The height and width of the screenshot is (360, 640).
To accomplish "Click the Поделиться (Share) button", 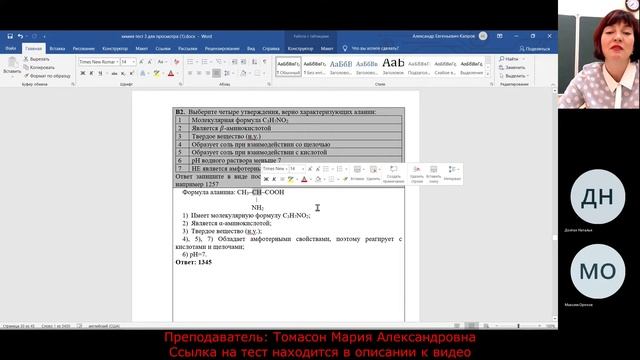I will coord(535,49).
